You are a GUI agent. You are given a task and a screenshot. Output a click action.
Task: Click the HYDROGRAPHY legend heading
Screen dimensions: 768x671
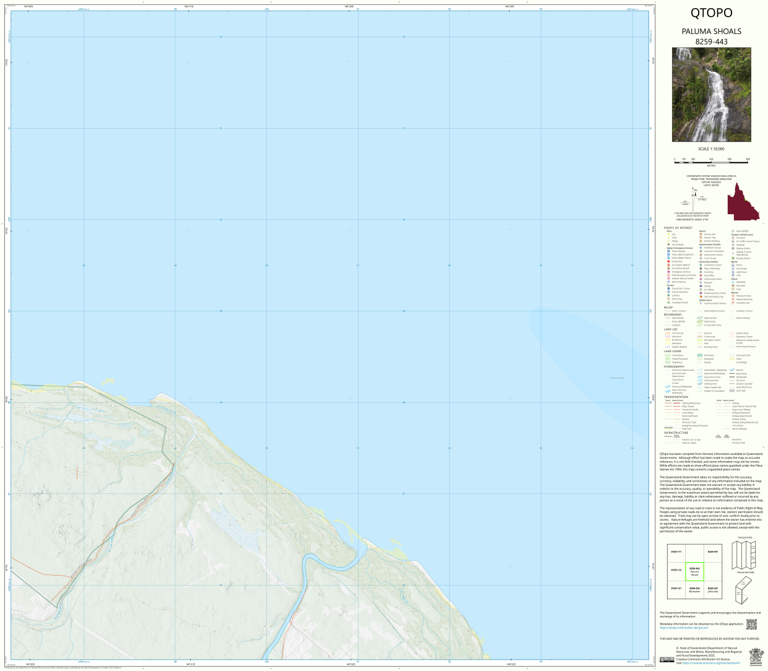[674, 366]
